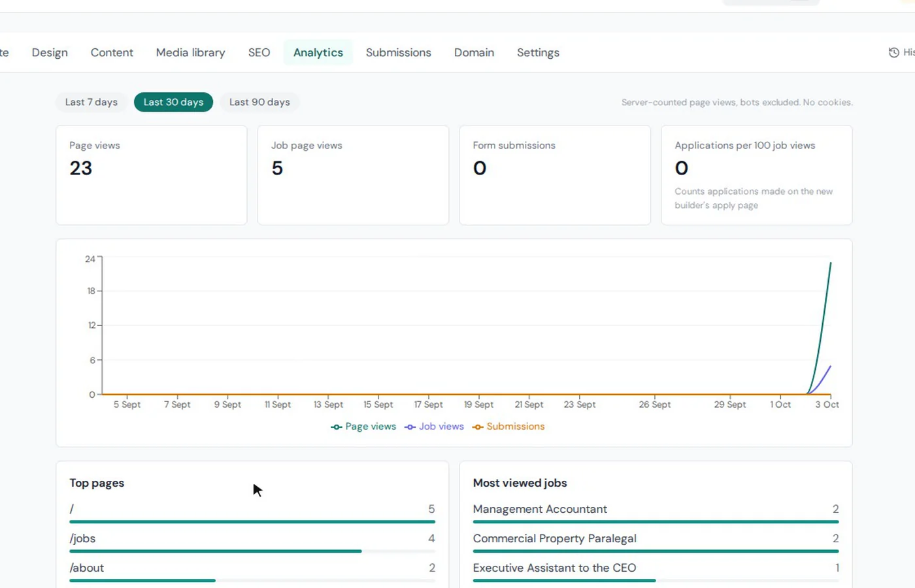Click the "15 Sept" chart axis label
The image size is (915, 588).
click(378, 404)
